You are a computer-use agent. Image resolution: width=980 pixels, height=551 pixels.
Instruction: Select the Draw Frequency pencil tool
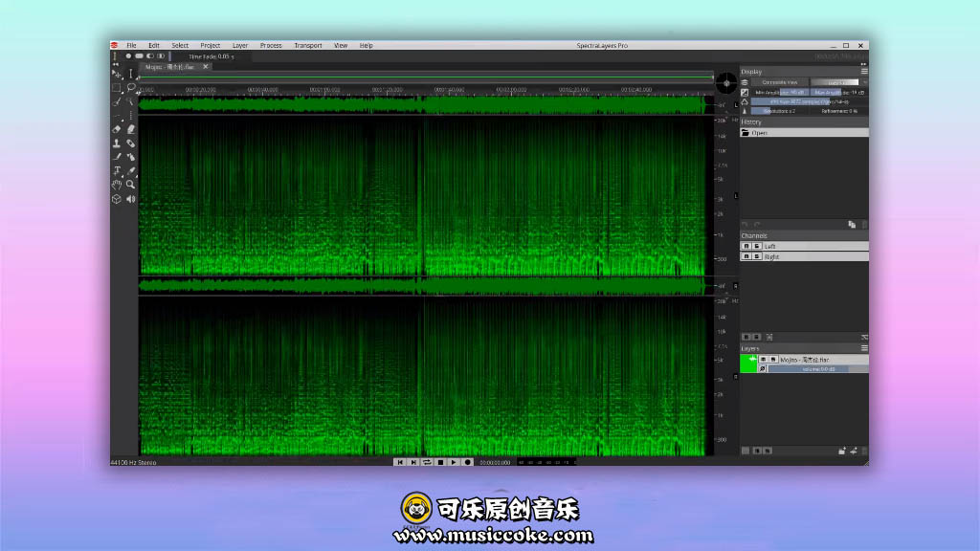coord(116,157)
